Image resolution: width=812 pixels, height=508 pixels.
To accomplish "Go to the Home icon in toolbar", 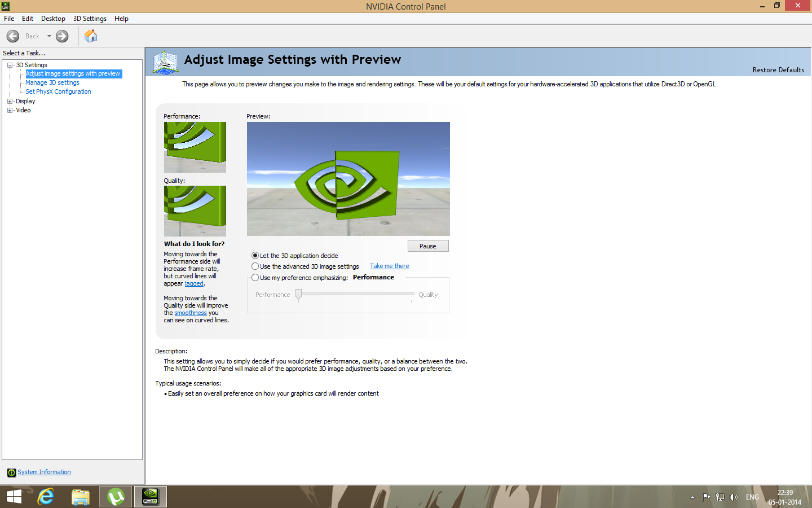I will 91,36.
